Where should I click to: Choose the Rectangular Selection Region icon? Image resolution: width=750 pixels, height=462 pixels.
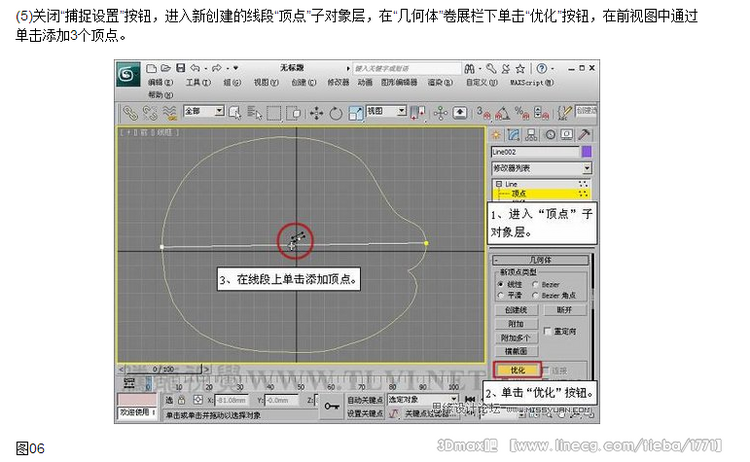(274, 113)
